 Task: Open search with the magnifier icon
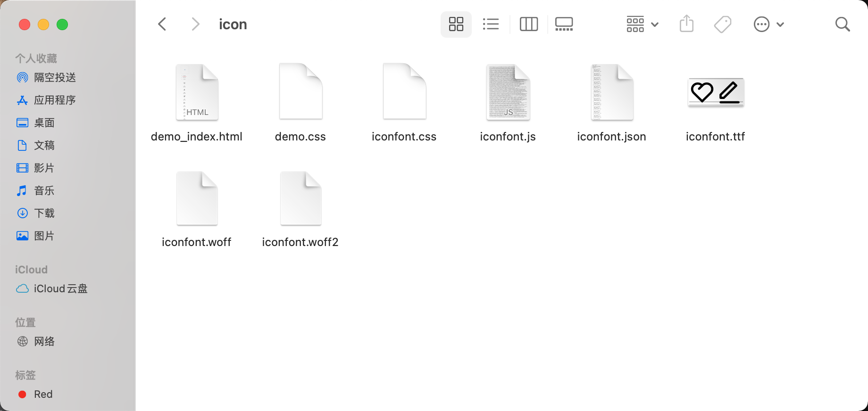(x=843, y=24)
